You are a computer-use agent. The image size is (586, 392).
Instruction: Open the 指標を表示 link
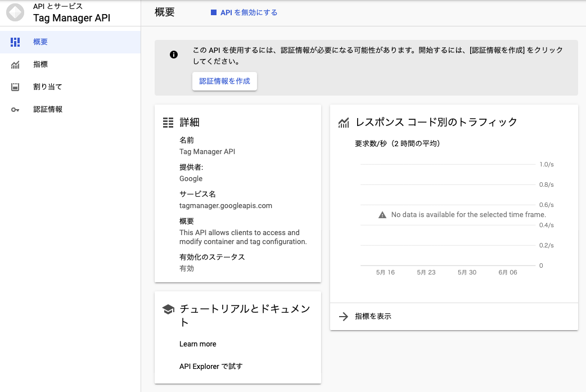(373, 316)
